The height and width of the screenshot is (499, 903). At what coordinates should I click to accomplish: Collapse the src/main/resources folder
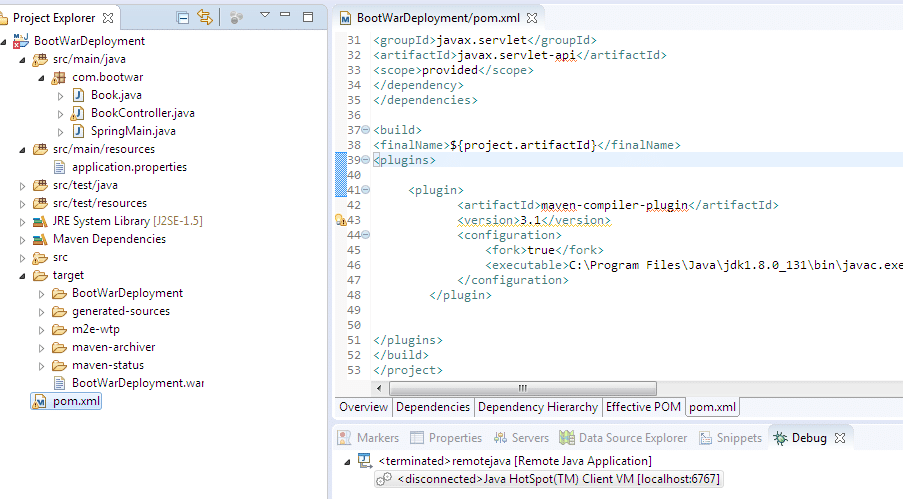coord(23,149)
